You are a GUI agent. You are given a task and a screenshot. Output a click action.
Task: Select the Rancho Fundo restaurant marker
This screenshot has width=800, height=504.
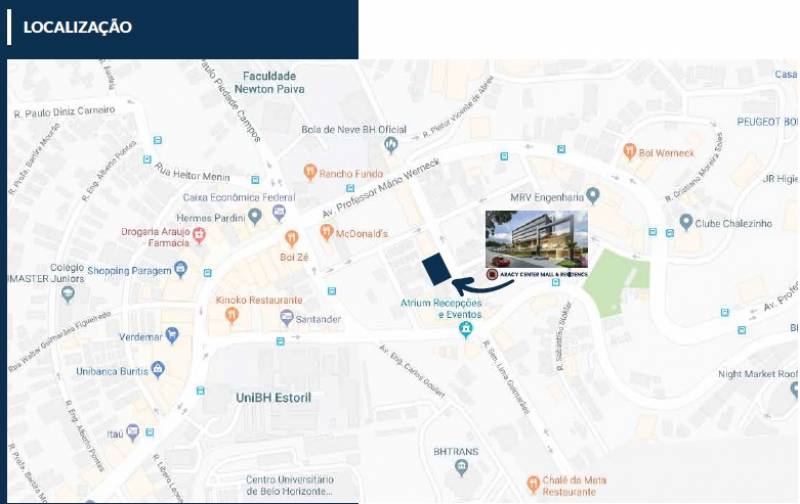(310, 172)
